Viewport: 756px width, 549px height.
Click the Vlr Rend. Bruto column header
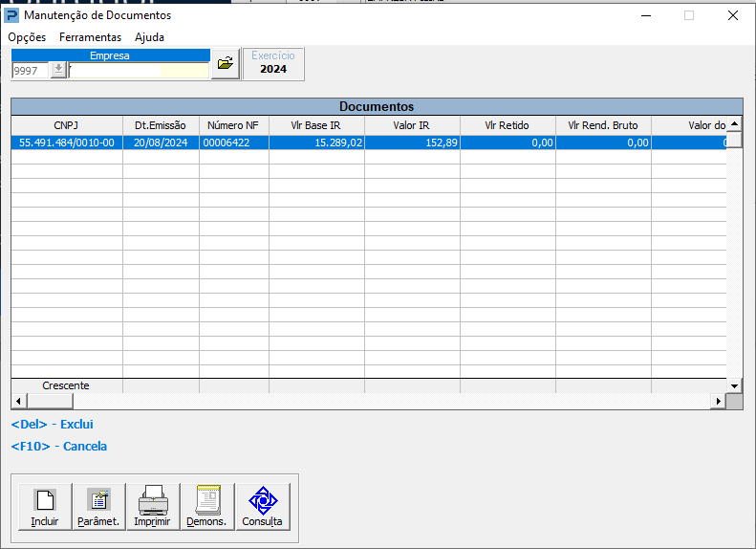tap(603, 125)
